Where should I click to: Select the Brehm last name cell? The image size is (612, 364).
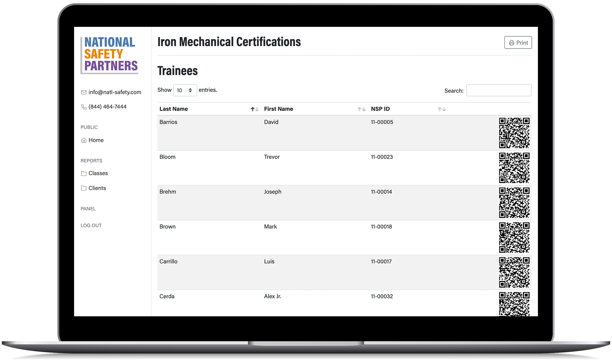tap(168, 191)
